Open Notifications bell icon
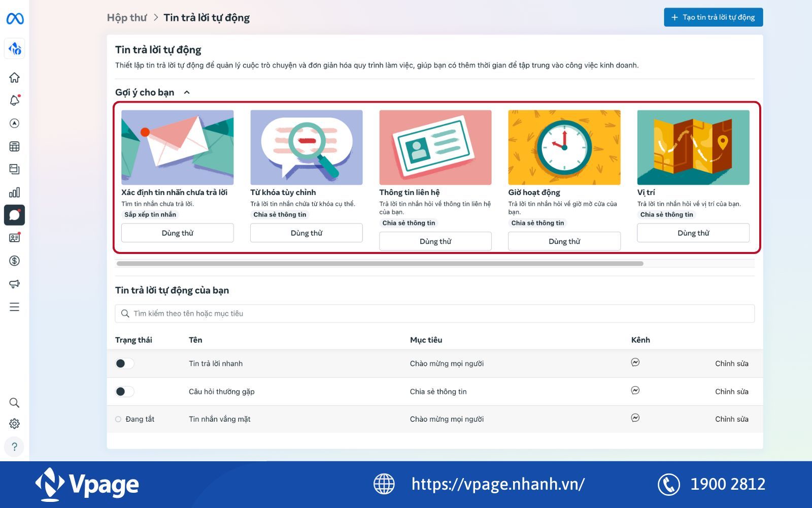The width and height of the screenshot is (812, 508). tap(14, 100)
